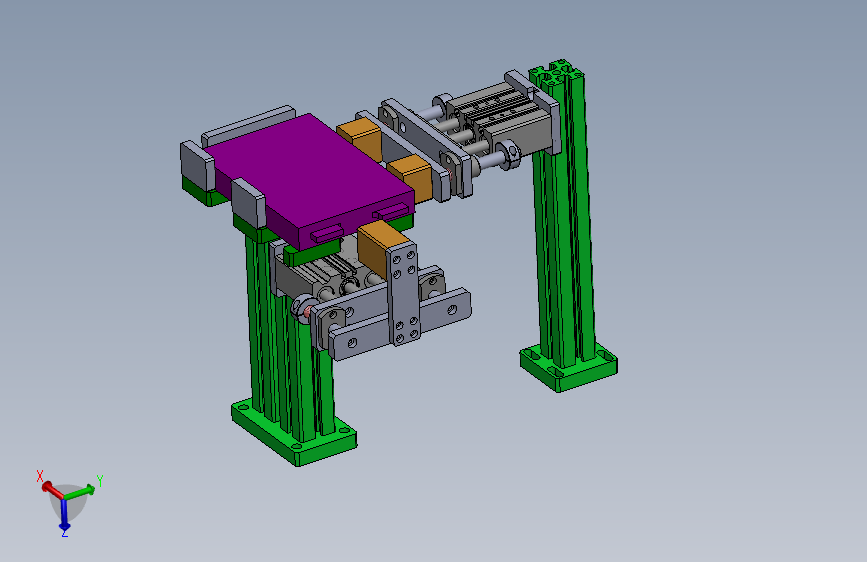
Task: Pick the lower horizontal grey bar with holes
Action: (401, 325)
